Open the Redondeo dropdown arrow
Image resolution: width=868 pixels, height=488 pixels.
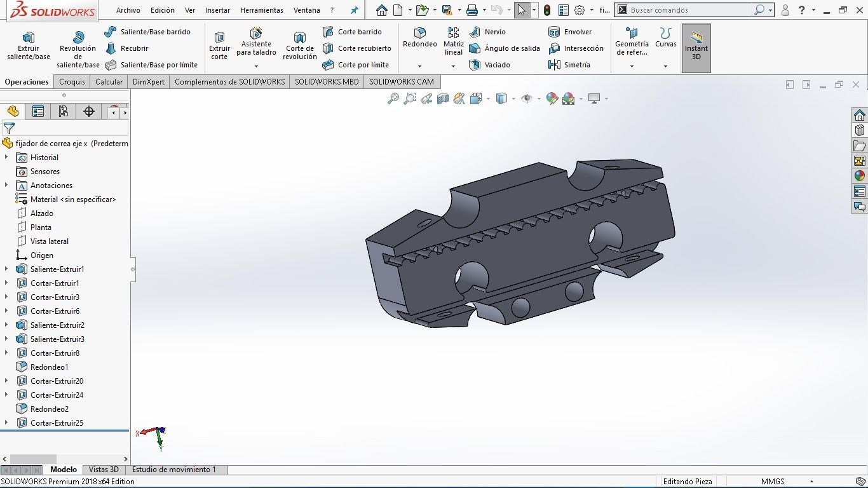click(420, 66)
